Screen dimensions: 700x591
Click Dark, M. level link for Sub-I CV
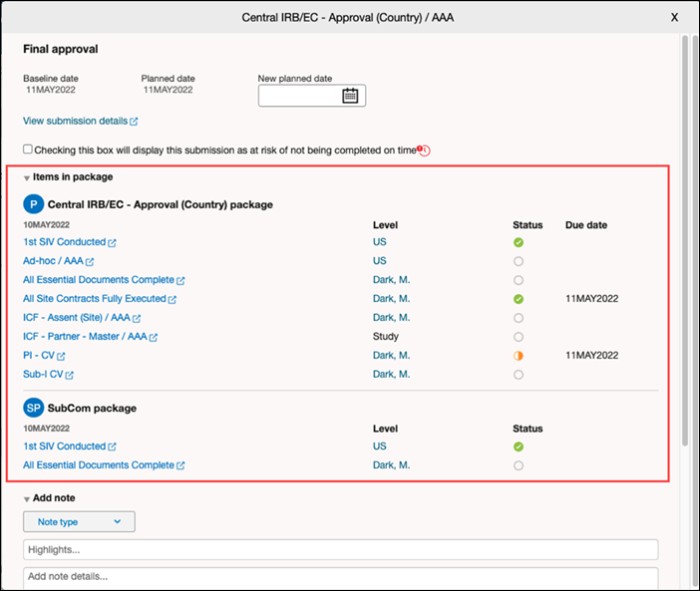tap(392, 374)
